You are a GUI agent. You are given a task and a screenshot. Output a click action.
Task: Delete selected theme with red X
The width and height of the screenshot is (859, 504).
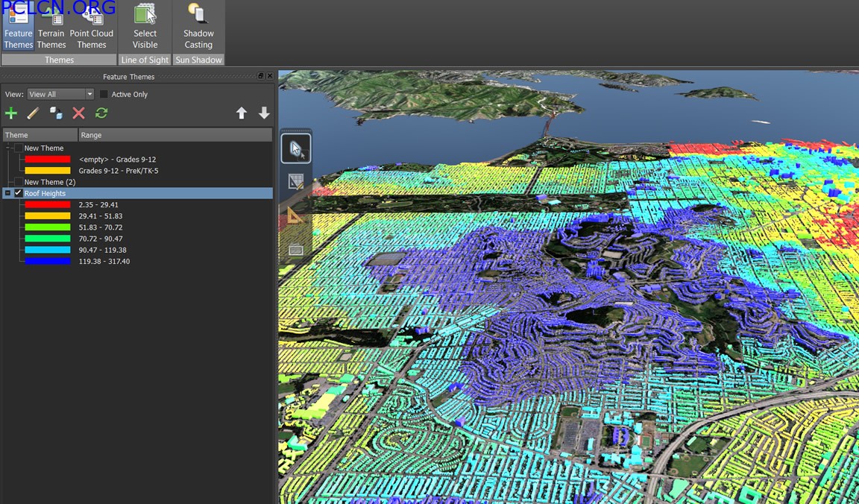[79, 113]
